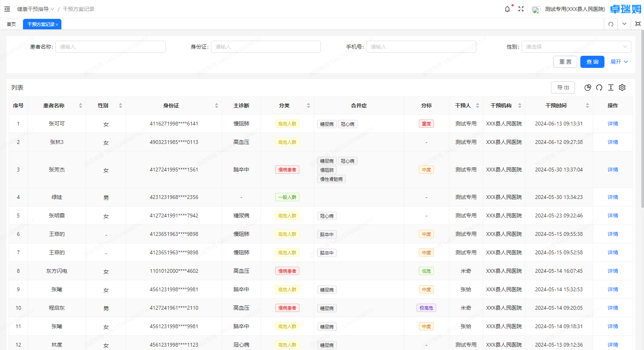The width and height of the screenshot is (644, 350).
Task: Open 详情 for 东方闪电
Action: pyautogui.click(x=613, y=271)
